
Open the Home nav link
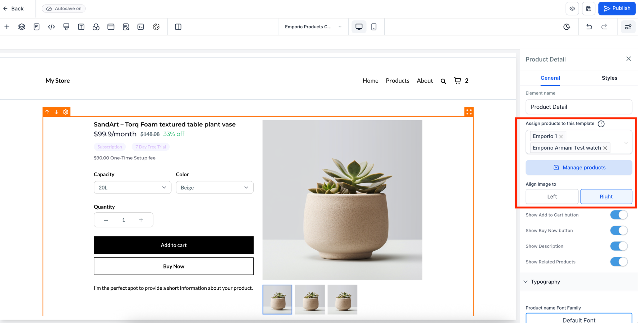coord(370,81)
